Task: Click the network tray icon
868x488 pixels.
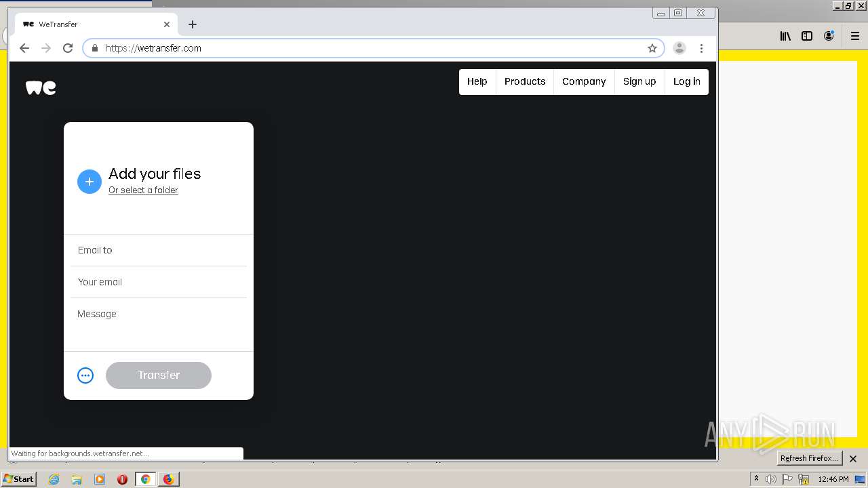Action: [x=804, y=479]
